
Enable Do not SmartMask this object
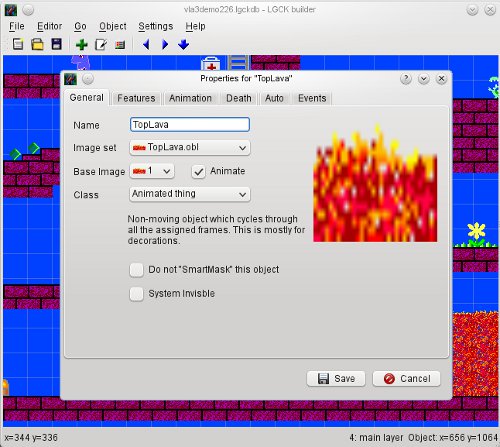136,270
